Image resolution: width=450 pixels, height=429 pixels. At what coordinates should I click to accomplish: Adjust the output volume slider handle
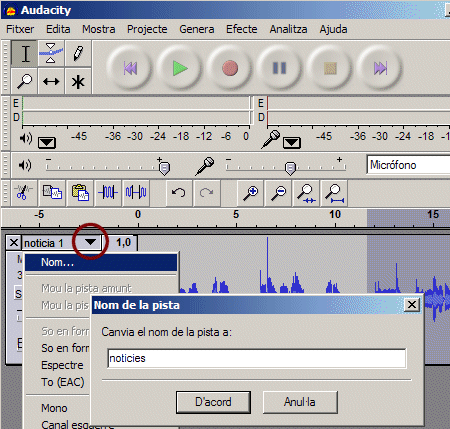[x=164, y=168]
